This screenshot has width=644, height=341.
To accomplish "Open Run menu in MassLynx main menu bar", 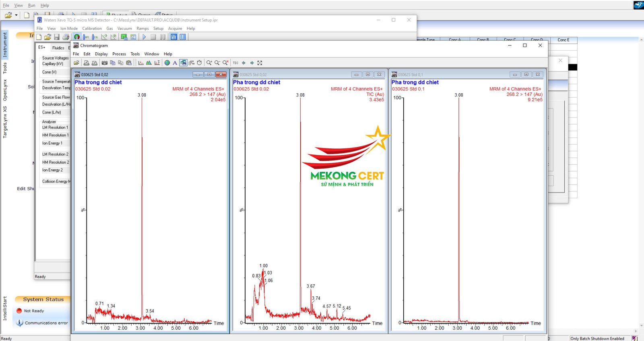I will (32, 5).
